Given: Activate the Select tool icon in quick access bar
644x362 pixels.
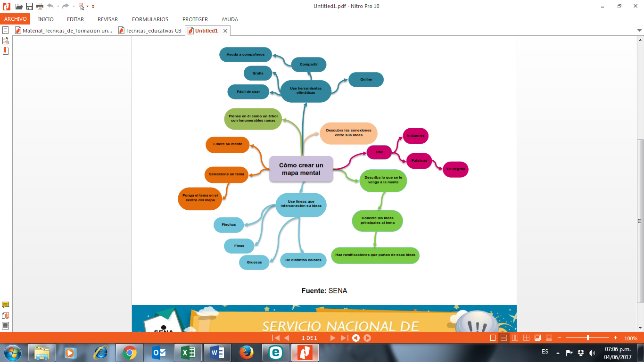Looking at the screenshot, I should point(82,7).
